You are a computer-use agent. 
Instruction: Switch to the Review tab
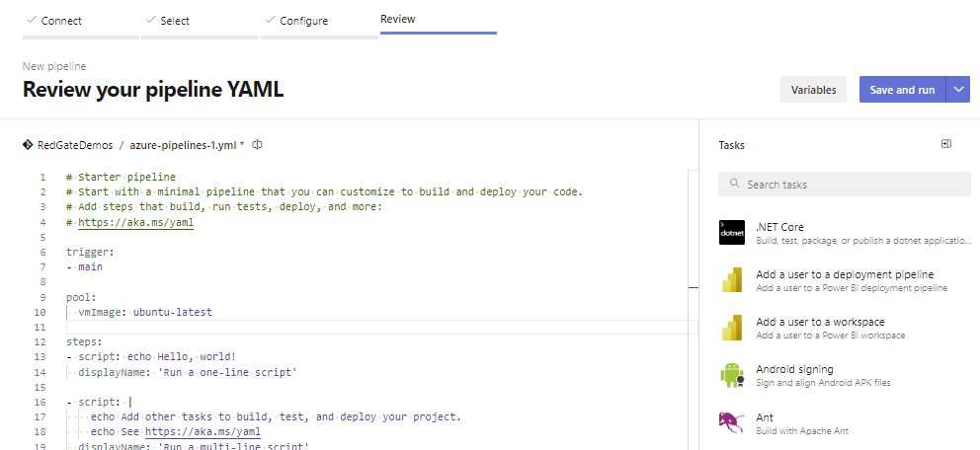pos(397,19)
